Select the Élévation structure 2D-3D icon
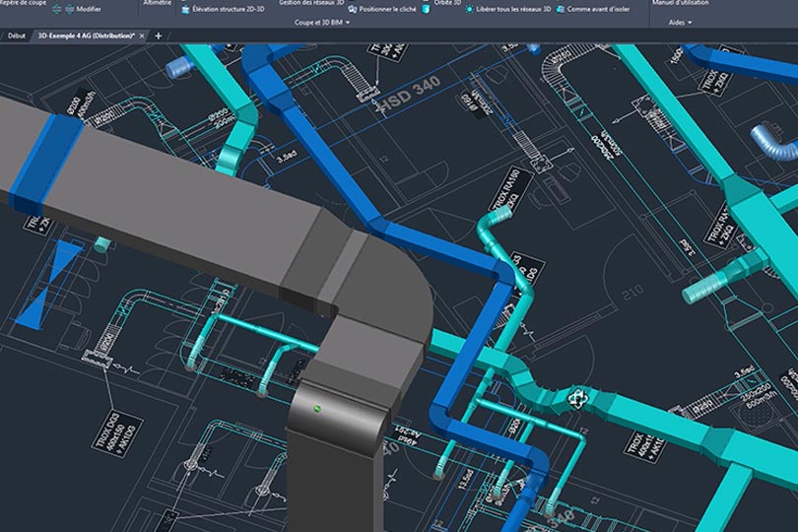Screen dimensions: 798x532 pos(184,9)
